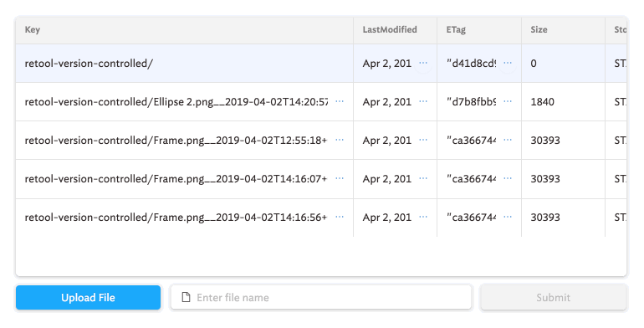This screenshot has height=328, width=644.
Task: Click Apr 2 date in Ellipse 2.png row
Action: pyautogui.click(x=387, y=102)
